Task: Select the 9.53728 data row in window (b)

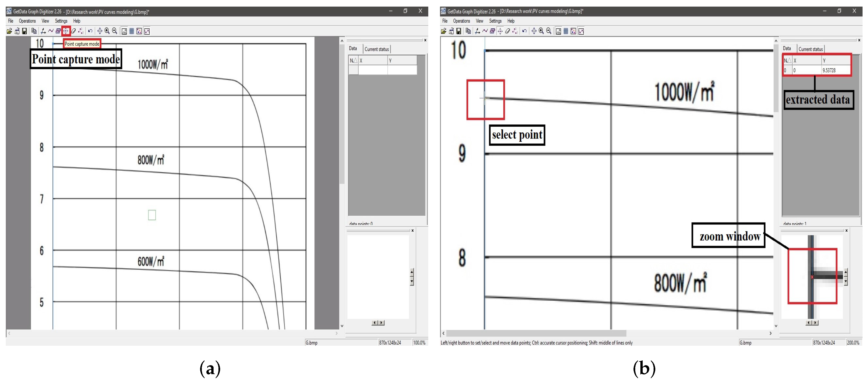Action: [828, 71]
